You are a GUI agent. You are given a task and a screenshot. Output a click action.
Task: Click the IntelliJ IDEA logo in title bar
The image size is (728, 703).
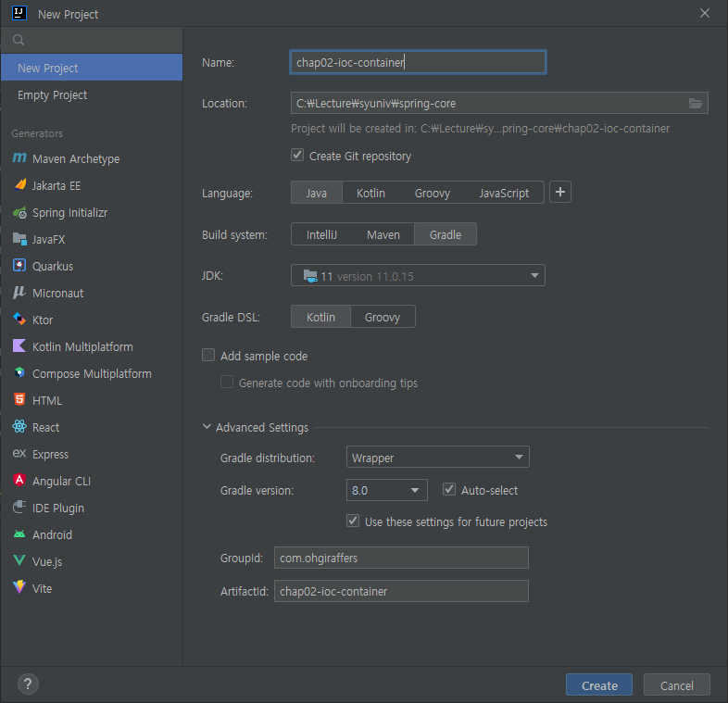pyautogui.click(x=19, y=13)
